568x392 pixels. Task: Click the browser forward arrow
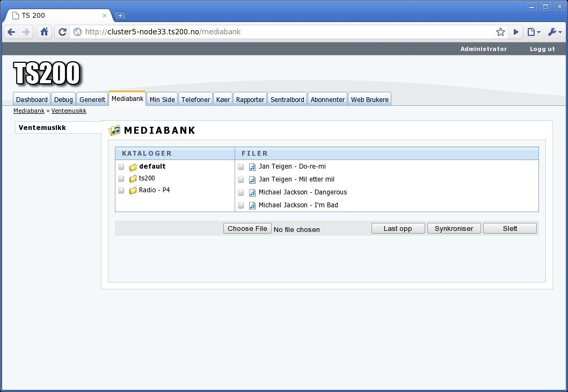point(26,32)
